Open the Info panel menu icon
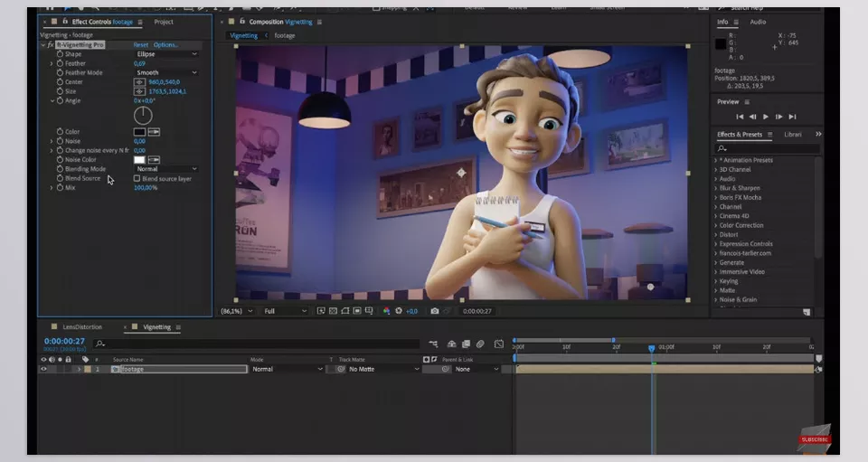This screenshot has width=868, height=462. [736, 22]
